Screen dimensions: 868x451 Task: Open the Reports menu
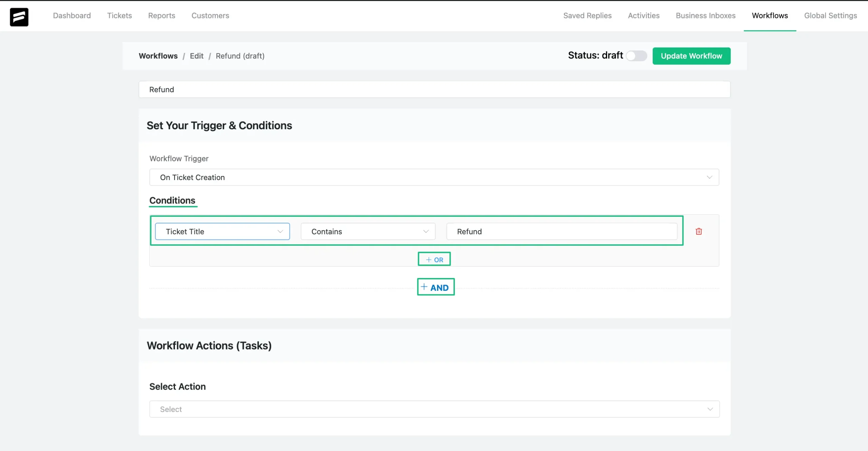[162, 16]
